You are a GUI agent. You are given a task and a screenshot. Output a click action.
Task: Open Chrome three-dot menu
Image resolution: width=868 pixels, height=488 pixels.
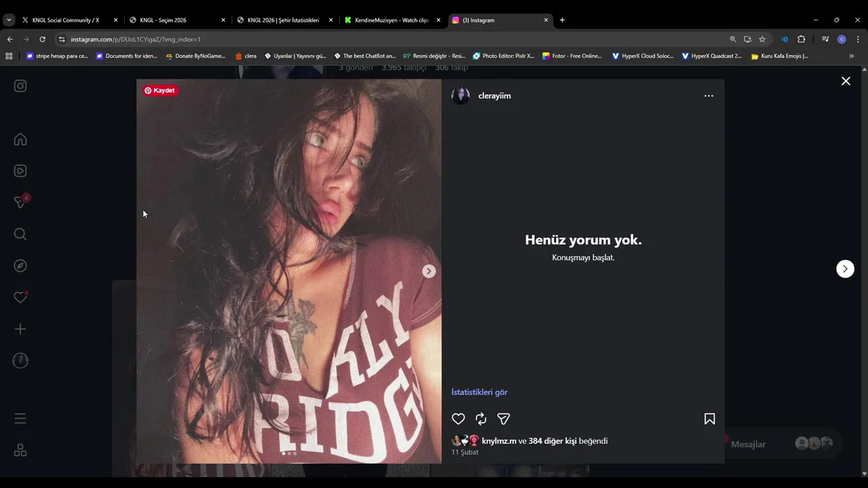(858, 39)
